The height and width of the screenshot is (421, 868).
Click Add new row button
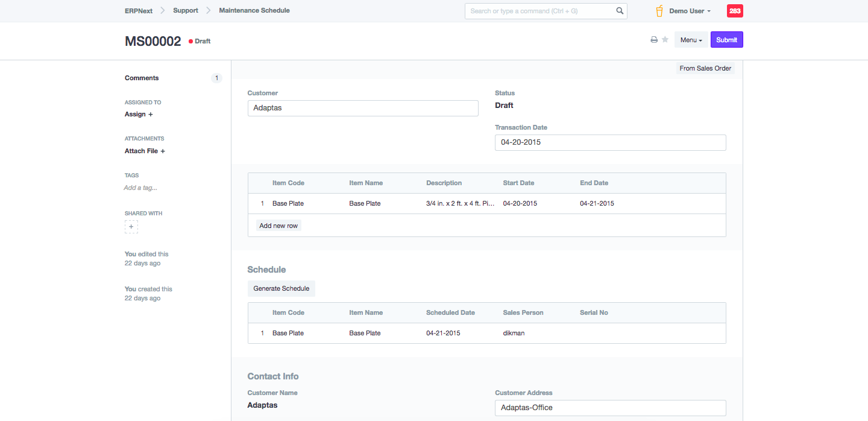[278, 226]
